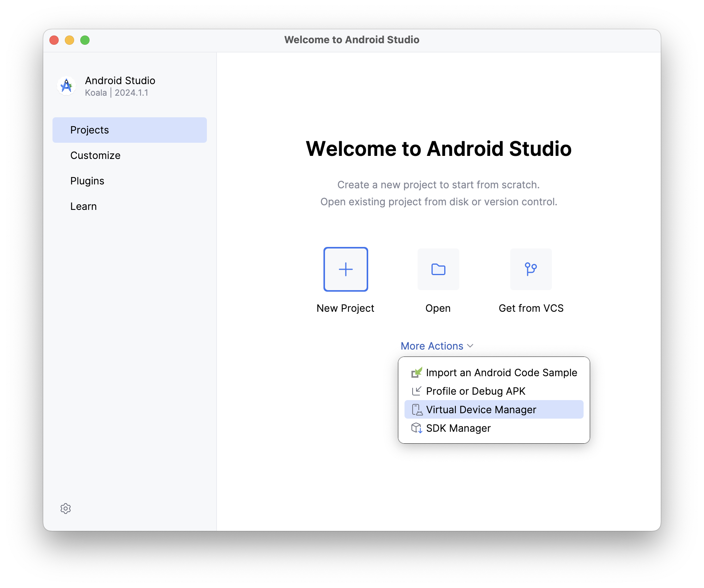Select the SDK Manager action
Screen dimensions: 704x588
click(x=458, y=428)
